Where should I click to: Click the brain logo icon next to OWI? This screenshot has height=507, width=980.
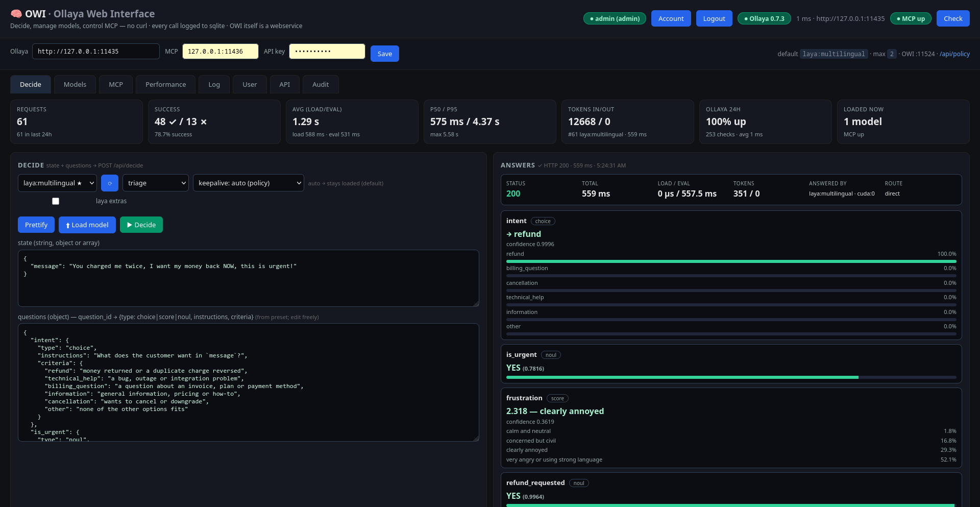(x=16, y=14)
